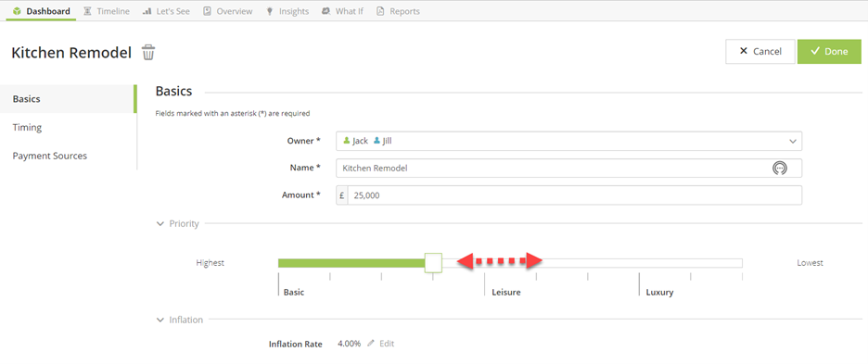
Task: Go to the Overview tab
Action: [227, 11]
